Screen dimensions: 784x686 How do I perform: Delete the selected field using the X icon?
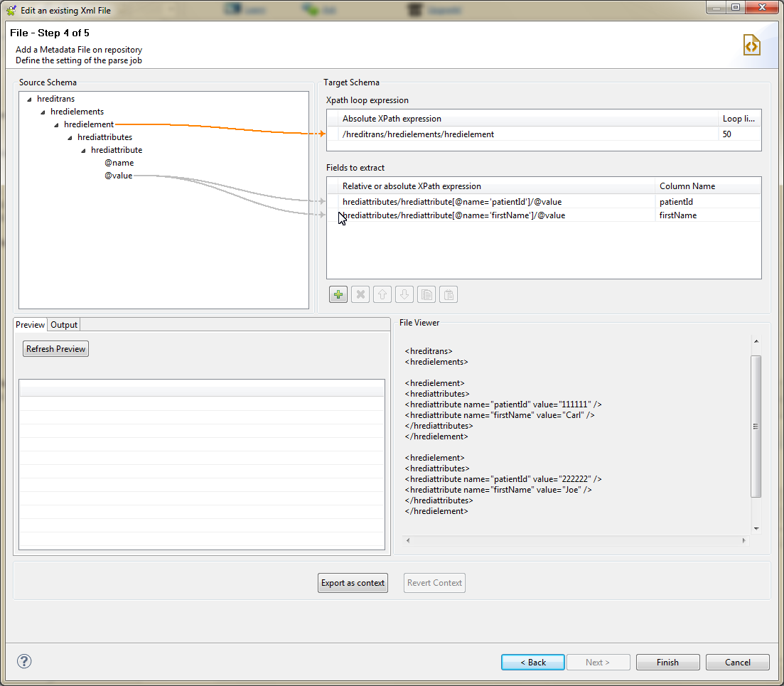click(x=360, y=294)
